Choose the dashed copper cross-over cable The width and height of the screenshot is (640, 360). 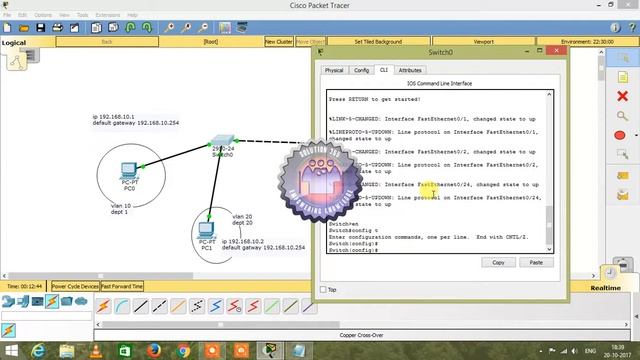click(x=160, y=306)
